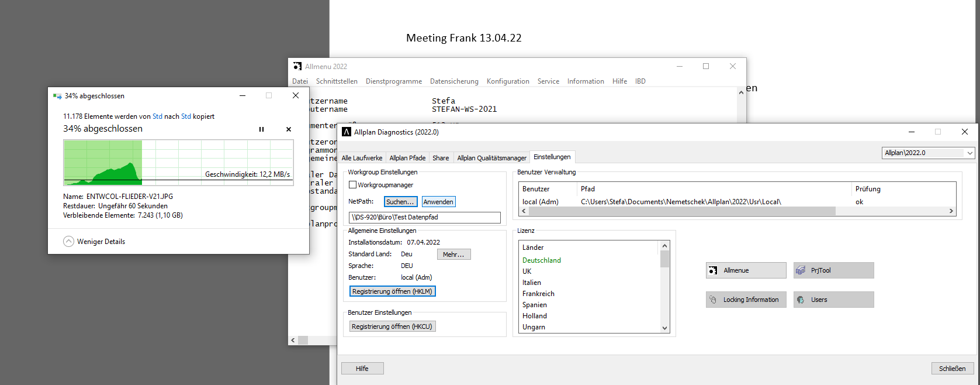Click Allmenu 2022 window icon
Viewport: 980px width, 385px height.
coord(297,67)
